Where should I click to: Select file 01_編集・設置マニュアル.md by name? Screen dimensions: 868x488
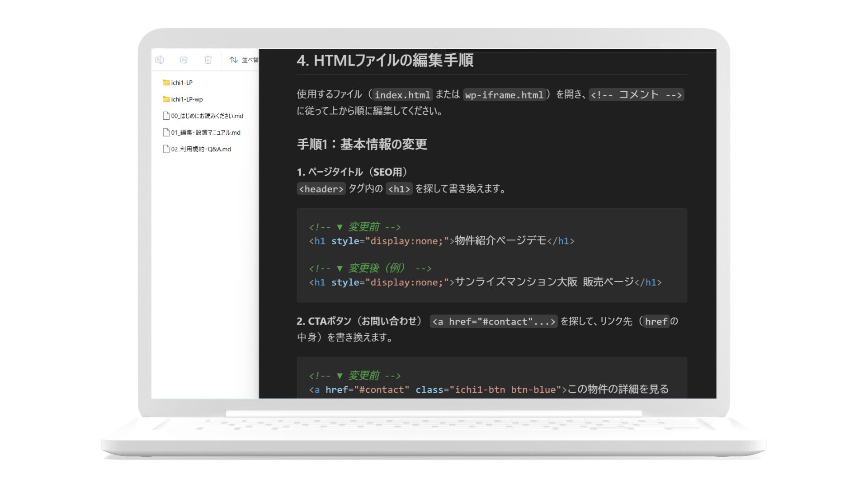pyautogui.click(x=206, y=132)
